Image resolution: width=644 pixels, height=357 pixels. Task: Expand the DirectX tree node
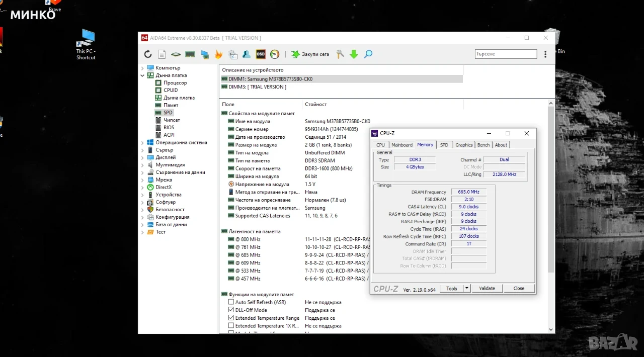point(142,187)
